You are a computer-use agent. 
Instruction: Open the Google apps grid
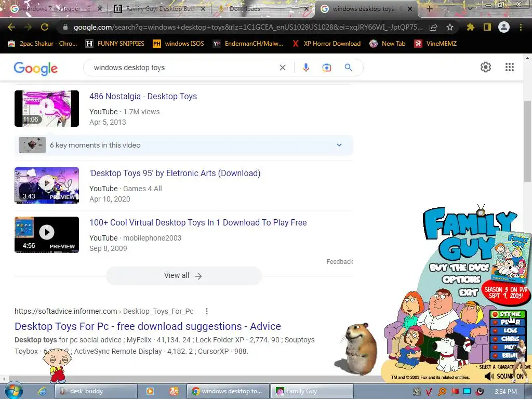pos(509,67)
